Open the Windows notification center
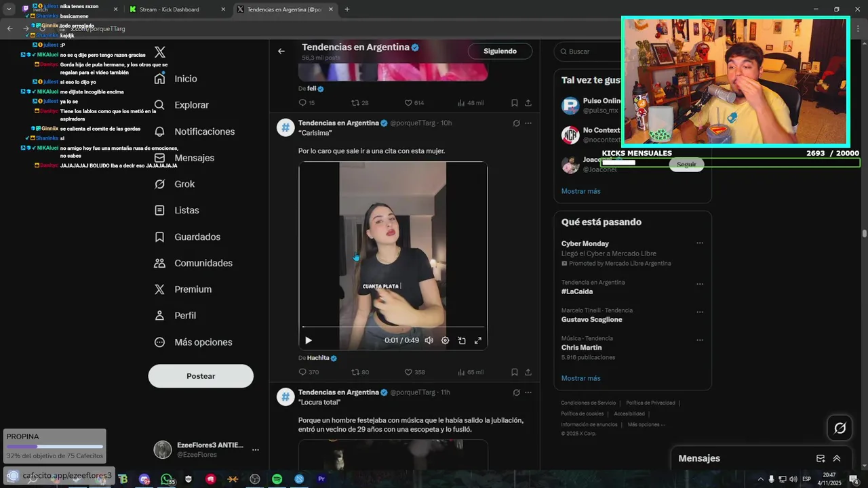The height and width of the screenshot is (488, 868). [x=854, y=479]
